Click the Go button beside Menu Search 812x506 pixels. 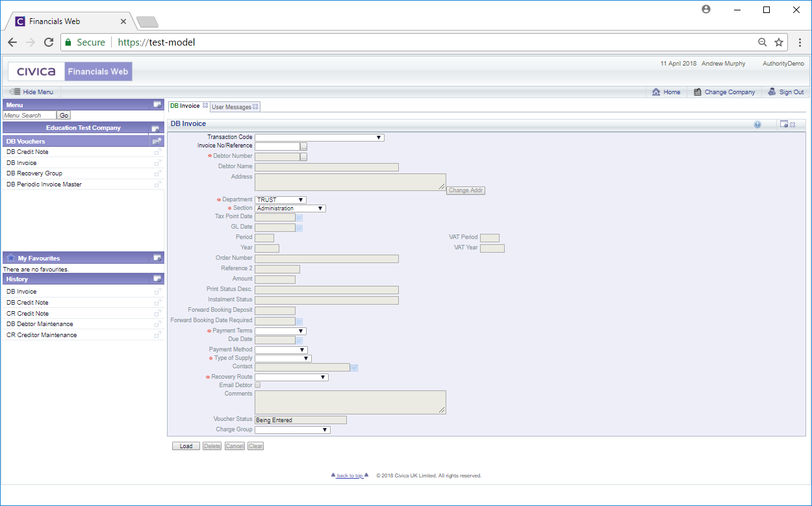(64, 116)
